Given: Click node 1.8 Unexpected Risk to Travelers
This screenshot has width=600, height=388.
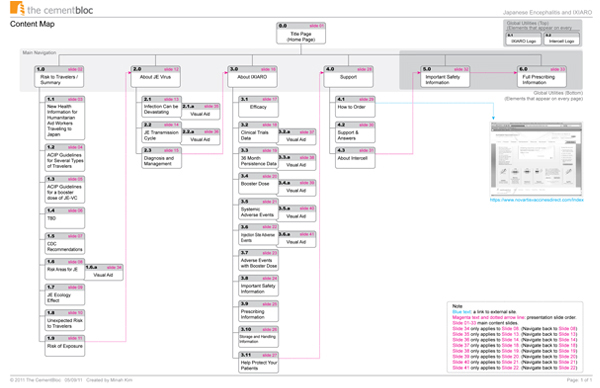Looking at the screenshot, I should click(x=65, y=320).
